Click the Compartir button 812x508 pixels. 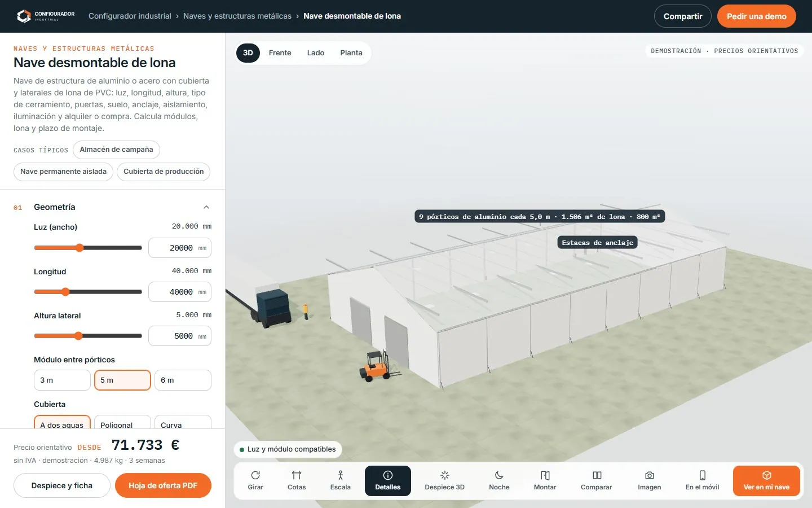pyautogui.click(x=683, y=16)
